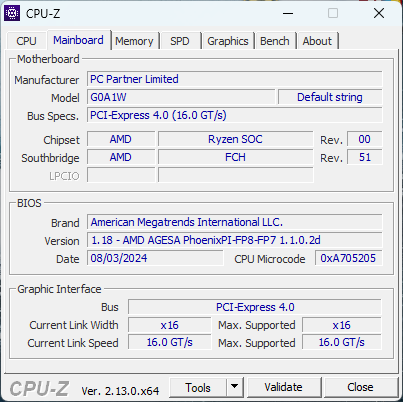The height and width of the screenshot is (402, 403).
Task: Click the BIOS Version '1.18 - AMD AGESA' field
Action: 235,240
